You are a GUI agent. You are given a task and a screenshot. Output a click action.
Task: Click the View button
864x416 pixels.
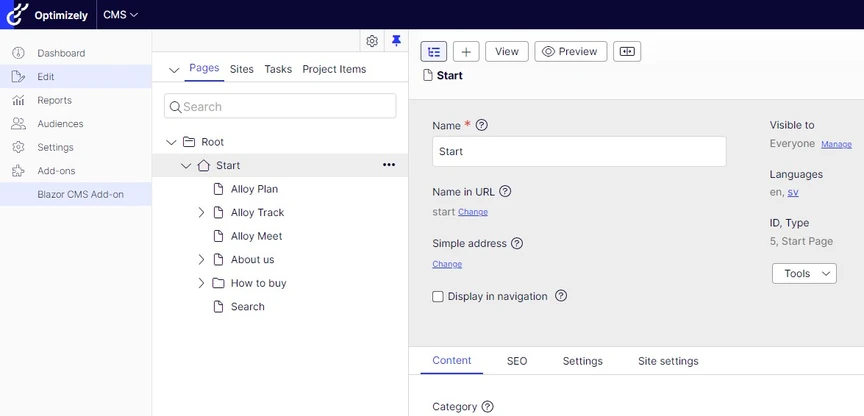507,52
